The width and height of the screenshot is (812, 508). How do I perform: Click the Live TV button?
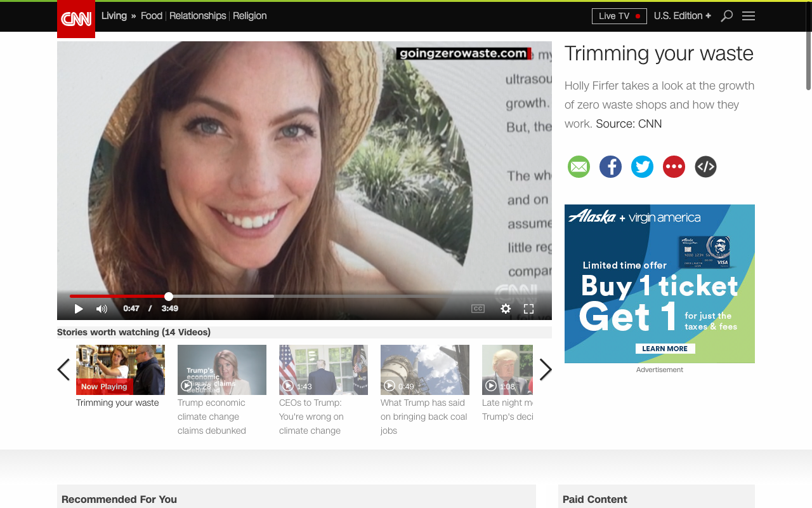(619, 16)
